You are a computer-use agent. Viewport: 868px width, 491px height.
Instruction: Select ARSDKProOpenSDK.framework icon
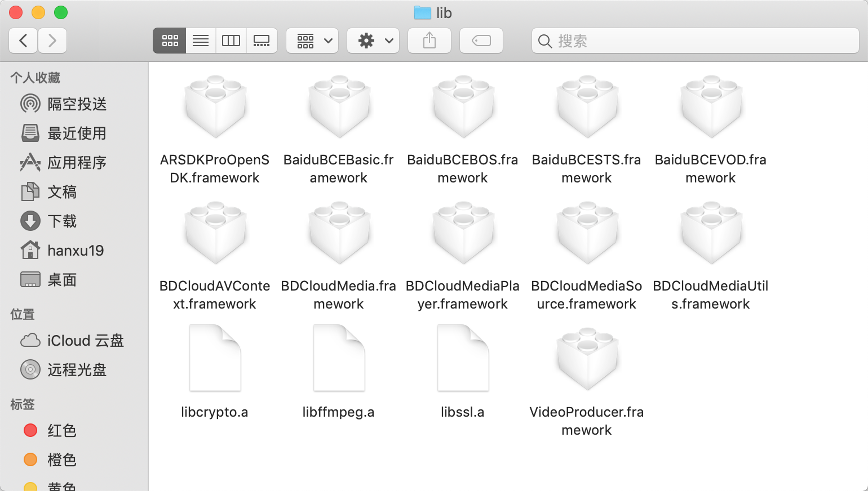[215, 106]
